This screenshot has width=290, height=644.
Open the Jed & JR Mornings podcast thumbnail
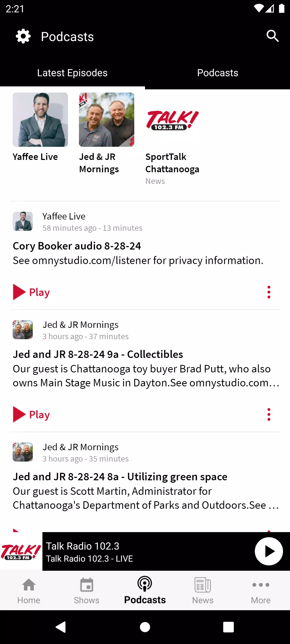pyautogui.click(x=107, y=120)
